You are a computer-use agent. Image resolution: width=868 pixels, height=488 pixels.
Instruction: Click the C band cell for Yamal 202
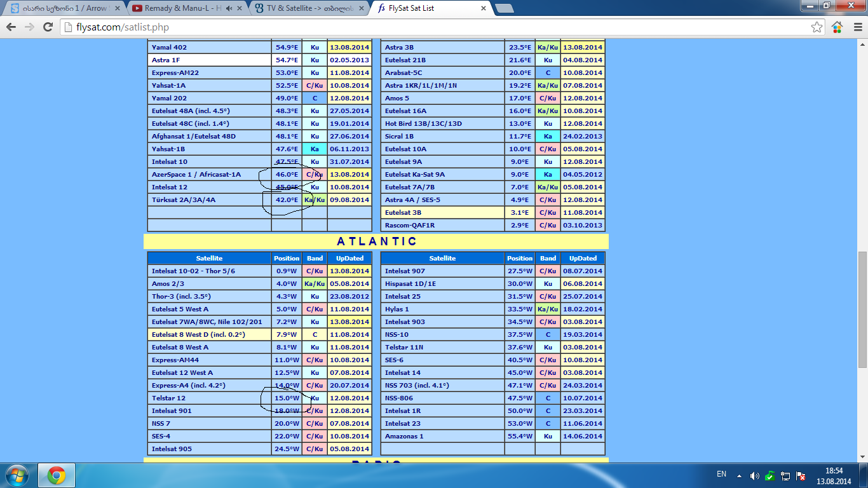tap(315, 98)
